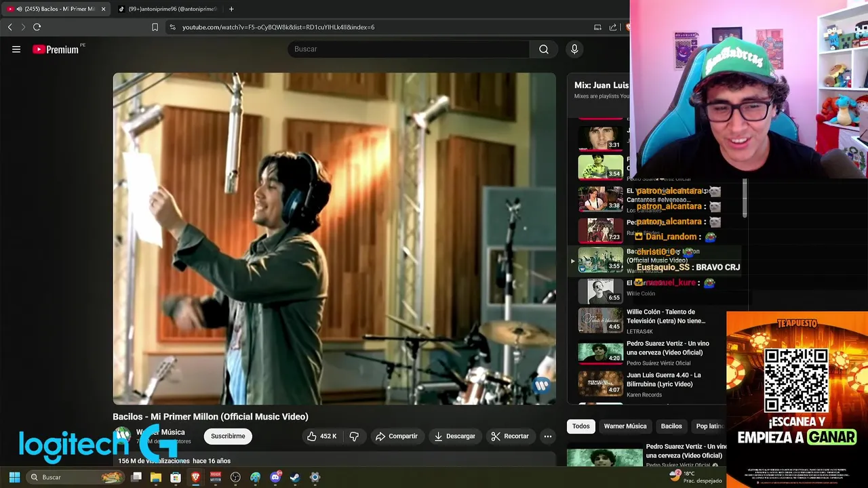
Task: Click in the Windows taskbar Buscar search box
Action: (x=76, y=477)
